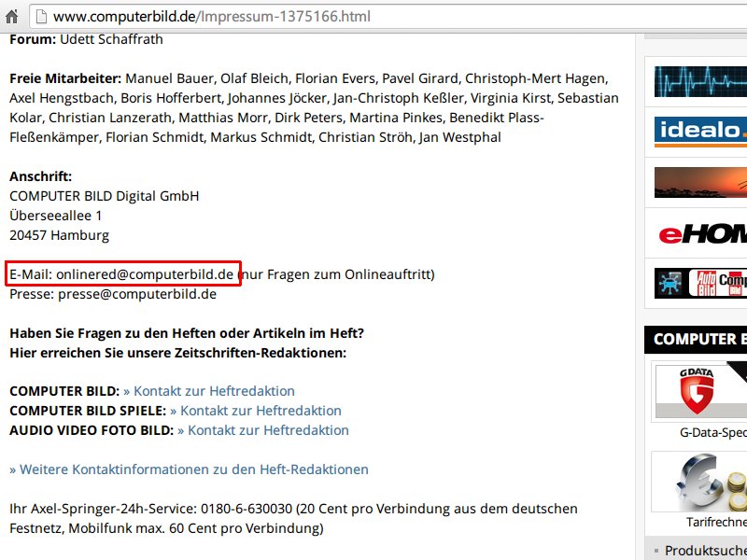The width and height of the screenshot is (747, 560).
Task: Click the Haben Sie Fragen zu den Heften heading
Action: point(187,333)
